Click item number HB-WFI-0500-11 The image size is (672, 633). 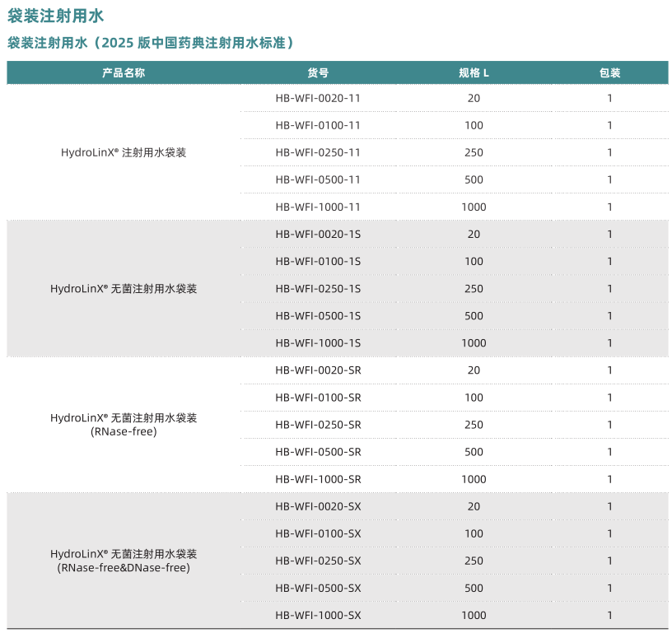point(318,180)
